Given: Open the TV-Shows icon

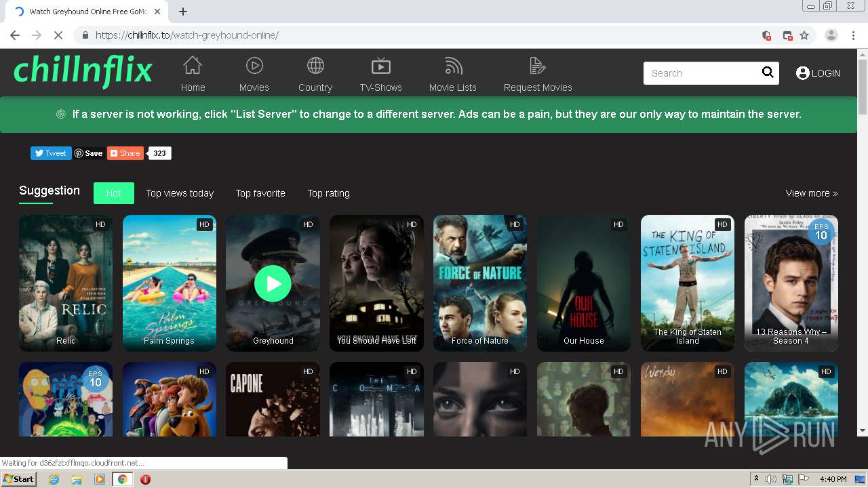Looking at the screenshot, I should coord(381,66).
